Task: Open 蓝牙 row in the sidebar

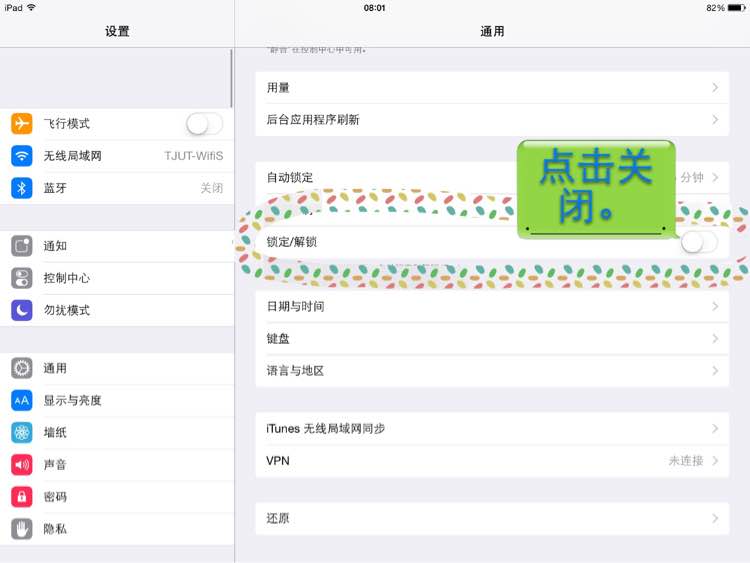Action: pos(117,188)
